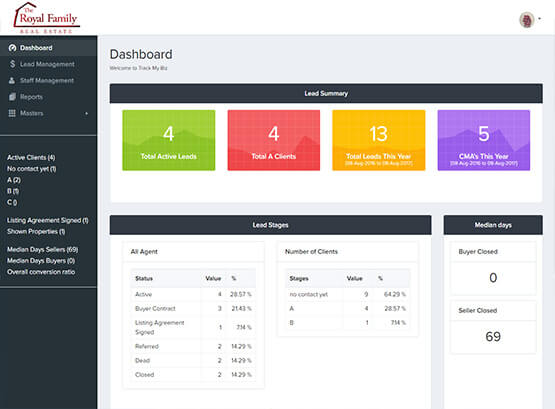The width and height of the screenshot is (555, 409).
Task: Click the Royal Family Real Estate logo
Action: 47,18
